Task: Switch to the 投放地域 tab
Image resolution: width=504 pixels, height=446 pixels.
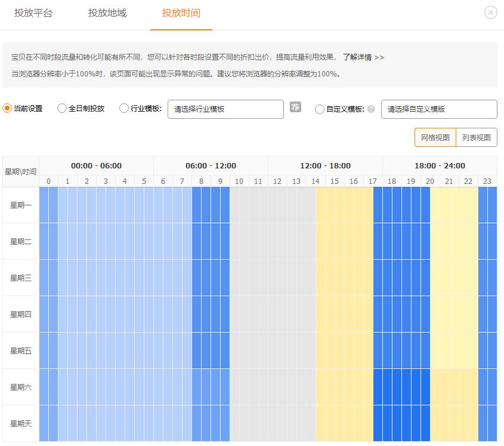Action: point(107,13)
